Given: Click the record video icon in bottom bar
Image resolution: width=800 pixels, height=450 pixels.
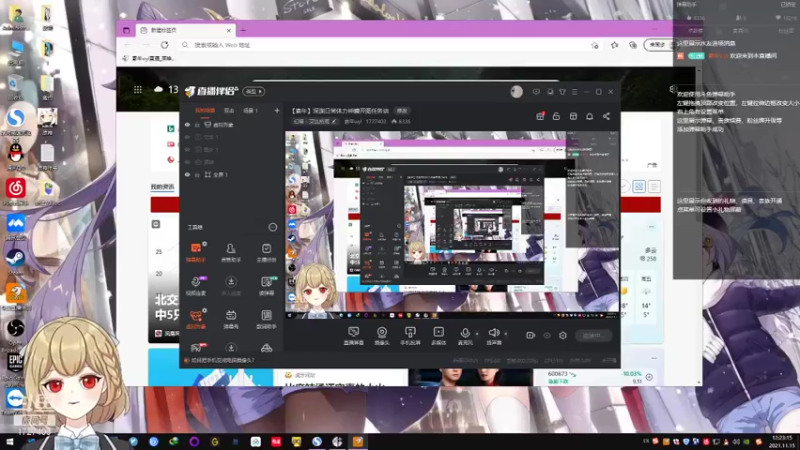Looking at the screenshot, I should click(x=531, y=335).
